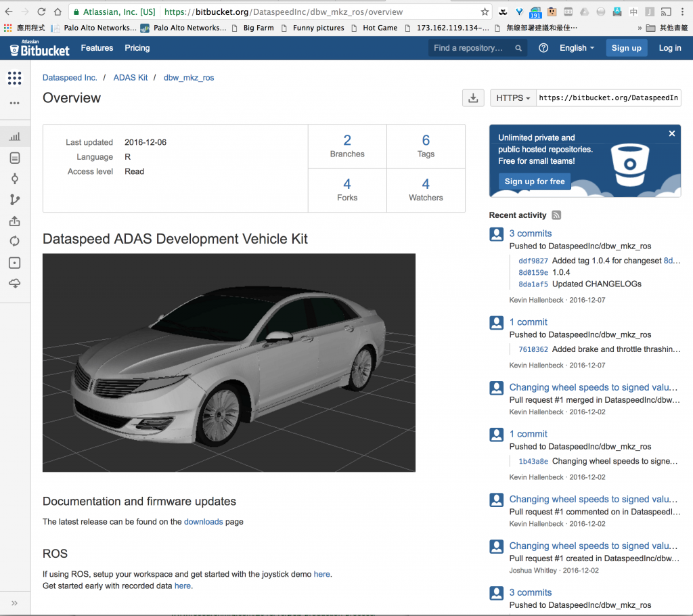Screen dimensions: 693x616
Task: Click the Sign up button in header
Action: pos(626,48)
